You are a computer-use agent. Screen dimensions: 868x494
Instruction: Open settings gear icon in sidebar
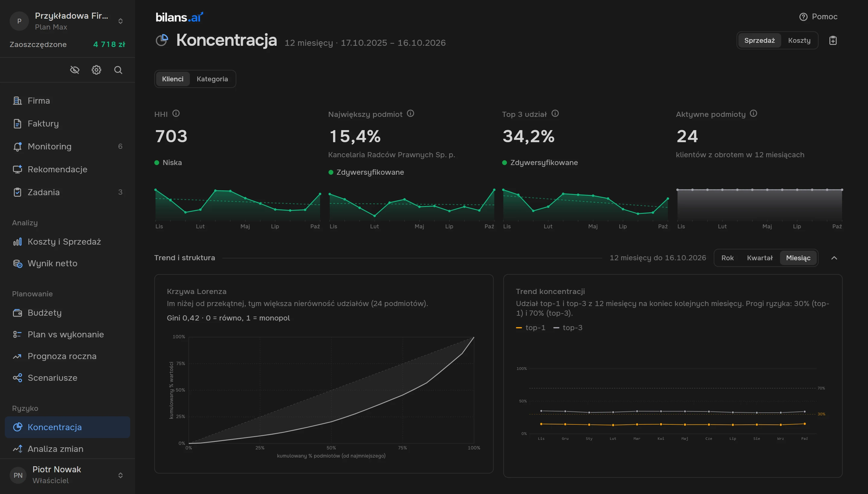[96, 70]
